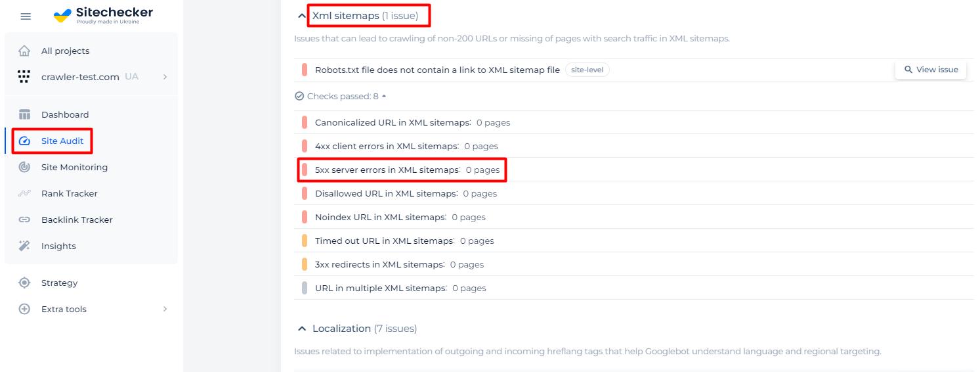This screenshot has height=372, width=980.
Task: Click the 5xx server errors in XML sitemaps row
Action: 634,170
